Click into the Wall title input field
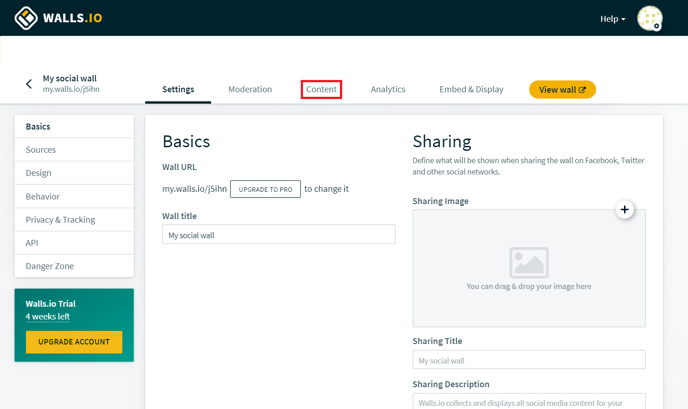The height and width of the screenshot is (409, 688). (x=279, y=235)
